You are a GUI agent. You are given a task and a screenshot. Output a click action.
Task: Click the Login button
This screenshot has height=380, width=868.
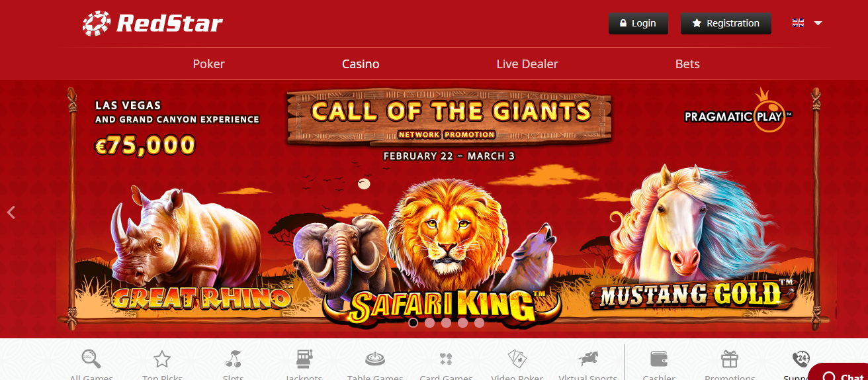pyautogui.click(x=638, y=23)
